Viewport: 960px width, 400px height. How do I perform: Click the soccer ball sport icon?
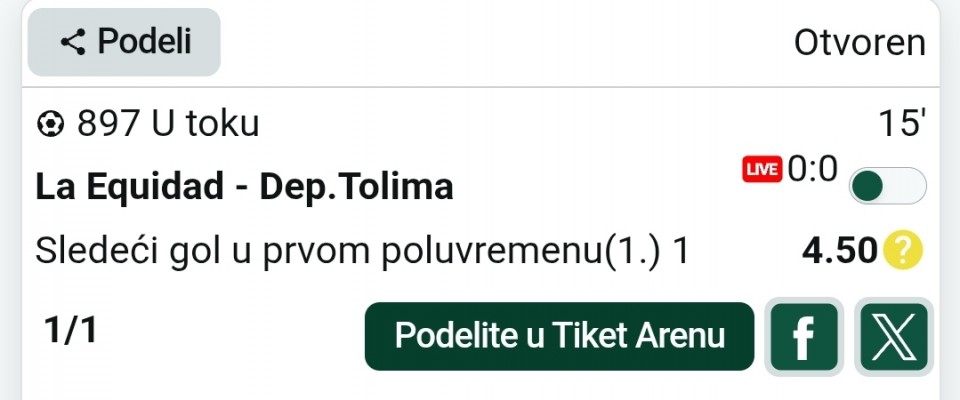point(49,124)
